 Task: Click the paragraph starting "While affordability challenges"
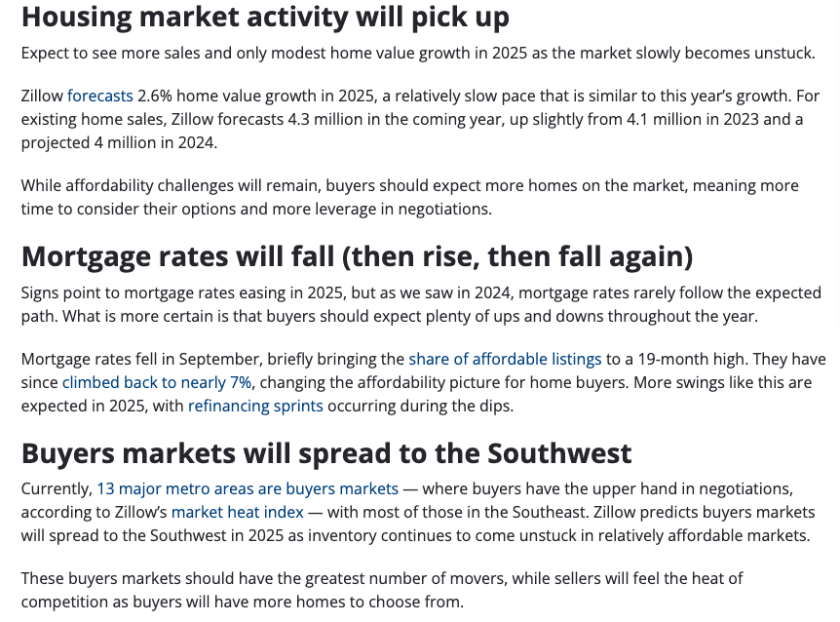410,197
